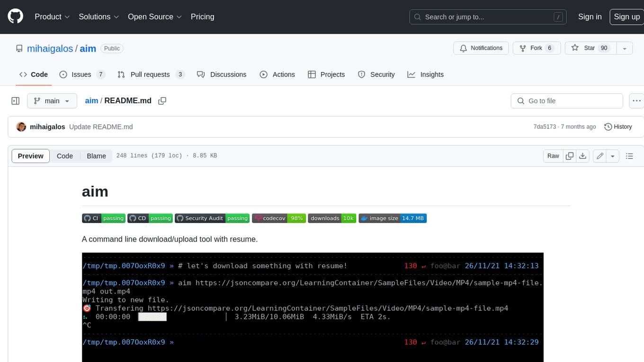Switch to the Blame view
The height and width of the screenshot is (362, 644).
tap(96, 156)
